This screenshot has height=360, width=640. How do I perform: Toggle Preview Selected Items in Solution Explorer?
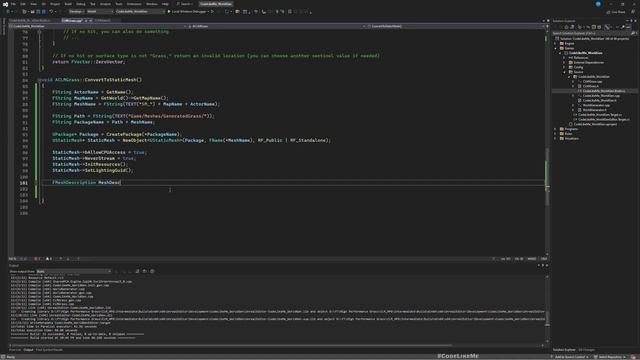[x=628, y=27]
